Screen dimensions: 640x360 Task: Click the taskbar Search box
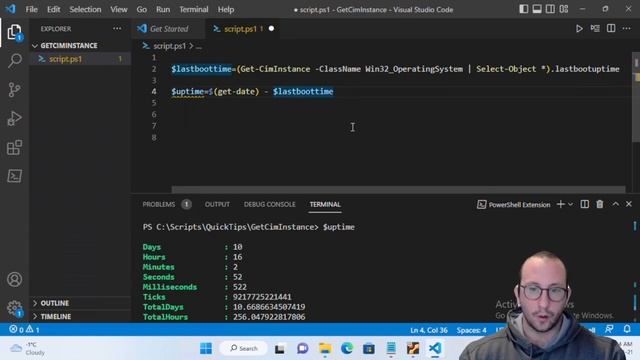point(244,348)
